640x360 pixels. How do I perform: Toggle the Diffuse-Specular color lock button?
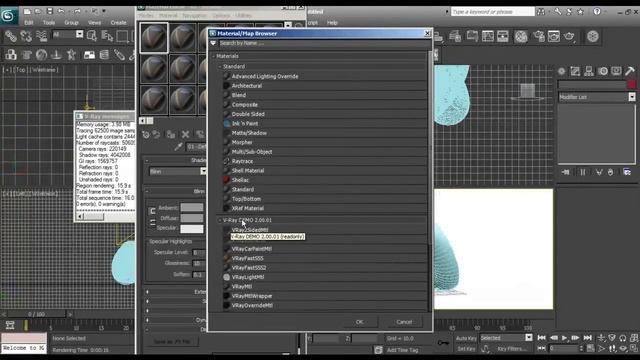(152, 222)
